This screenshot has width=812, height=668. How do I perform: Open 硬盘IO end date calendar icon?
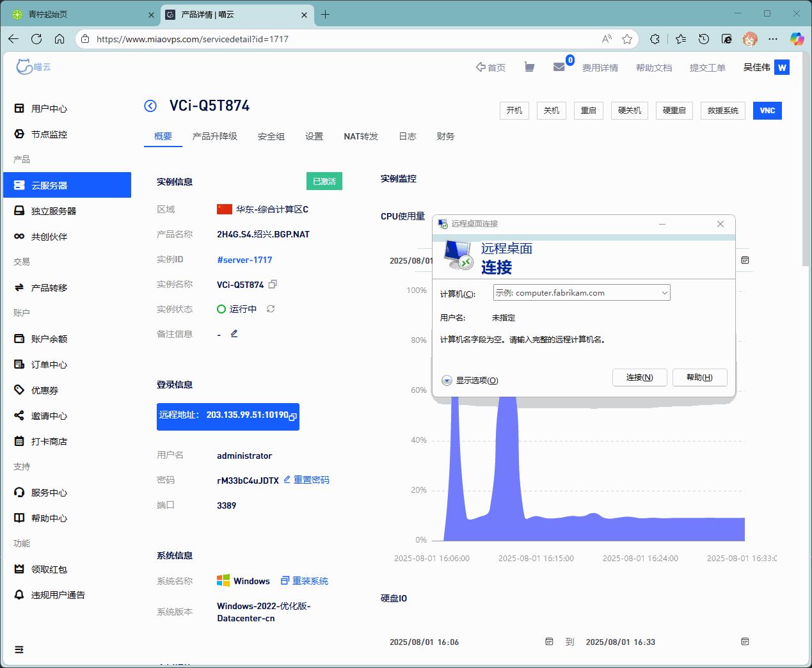tap(745, 641)
